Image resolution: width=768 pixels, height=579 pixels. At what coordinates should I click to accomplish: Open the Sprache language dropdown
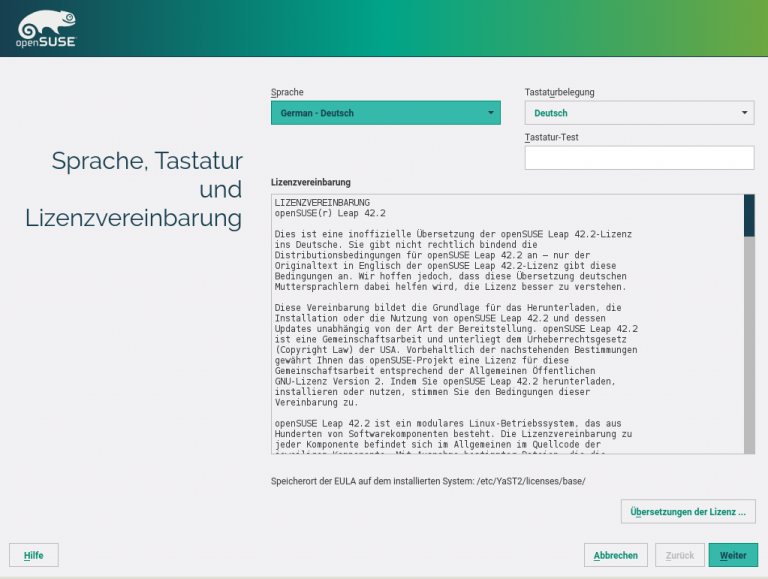[x=385, y=113]
